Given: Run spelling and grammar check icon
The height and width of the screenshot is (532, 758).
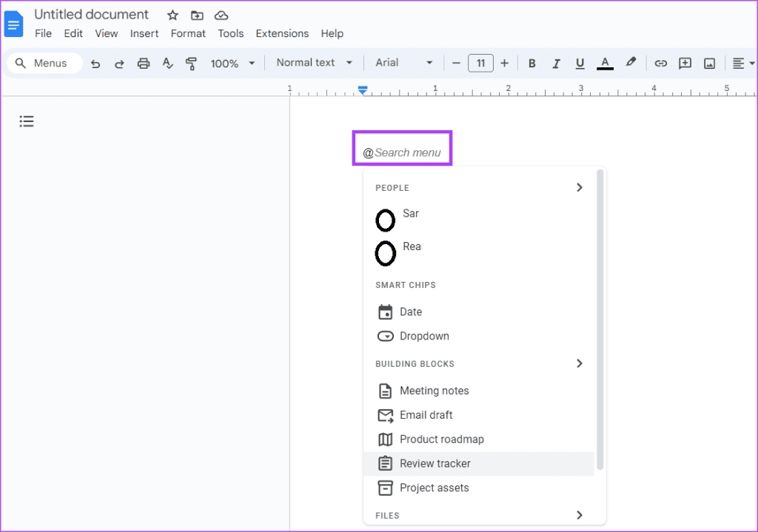Looking at the screenshot, I should pos(167,64).
